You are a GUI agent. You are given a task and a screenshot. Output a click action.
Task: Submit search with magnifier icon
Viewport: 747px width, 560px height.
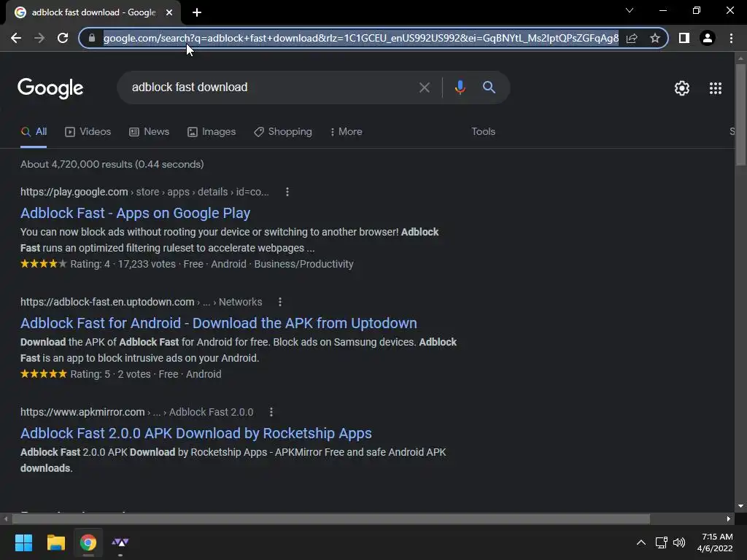pos(489,87)
